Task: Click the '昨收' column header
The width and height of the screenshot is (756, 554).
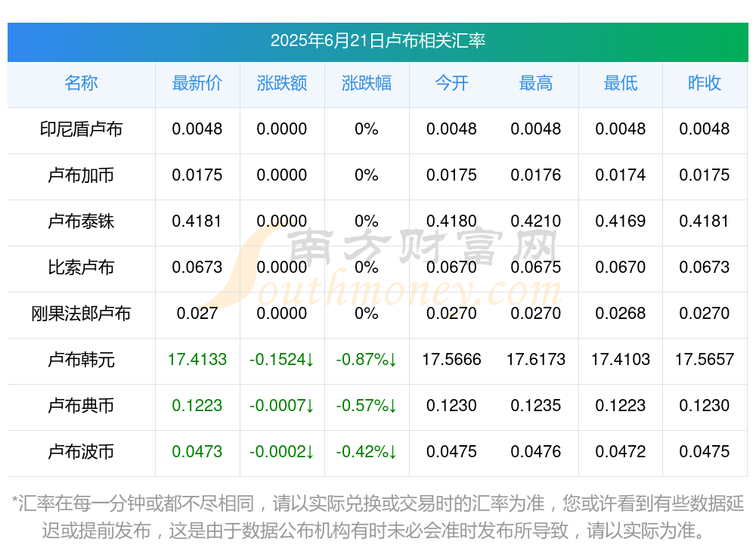Action: tap(705, 83)
